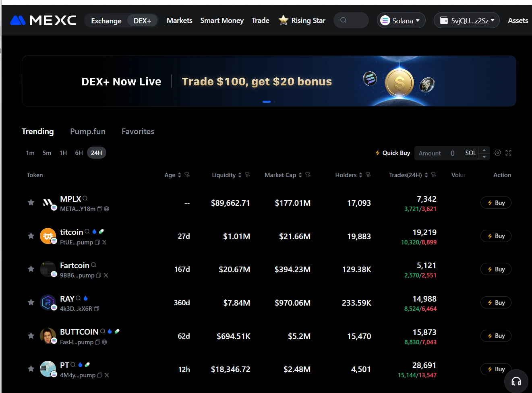Copy the Fartcoin contract address
The width and height of the screenshot is (532, 393).
(x=98, y=275)
